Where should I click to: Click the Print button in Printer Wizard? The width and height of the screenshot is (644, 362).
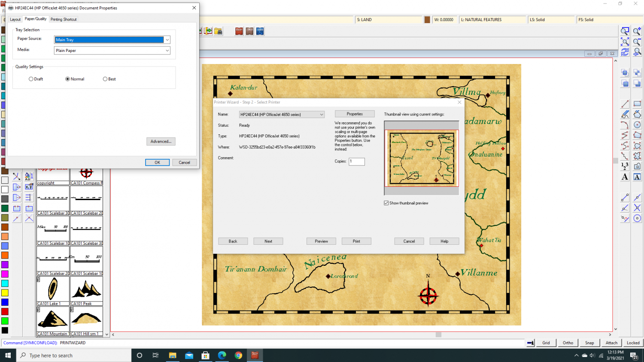point(356,241)
